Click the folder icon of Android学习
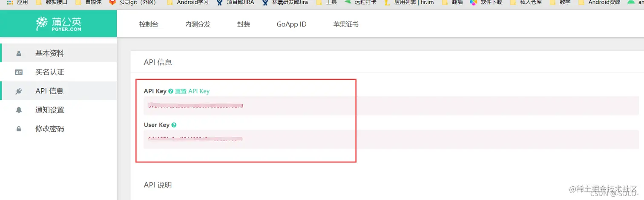Image resolution: width=644 pixels, height=200 pixels. pyautogui.click(x=170, y=2)
